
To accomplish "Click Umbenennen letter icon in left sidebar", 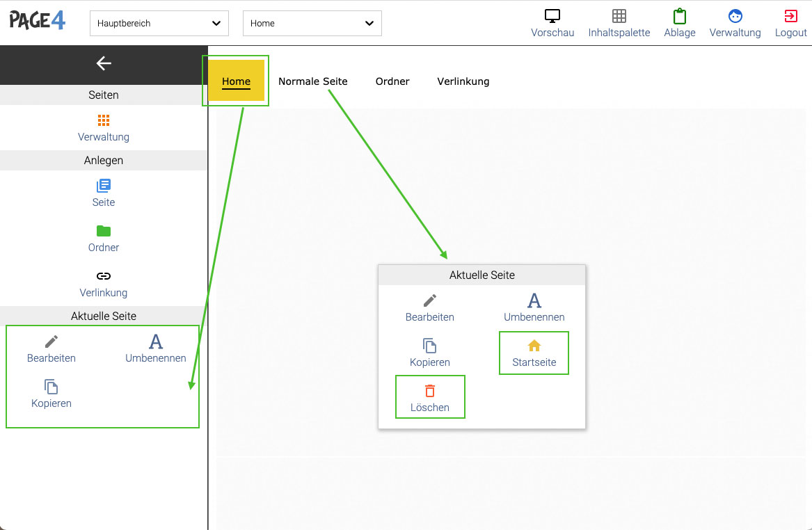I will click(x=156, y=342).
